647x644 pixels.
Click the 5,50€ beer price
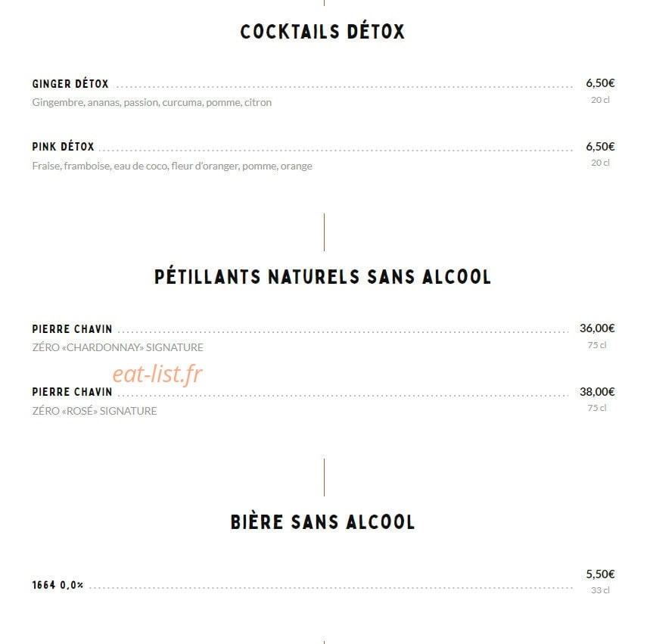pos(600,574)
